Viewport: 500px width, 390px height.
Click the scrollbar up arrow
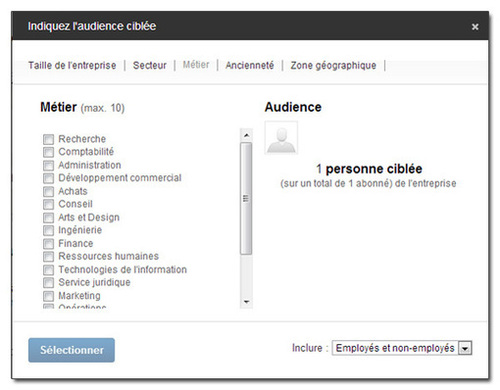(246, 135)
